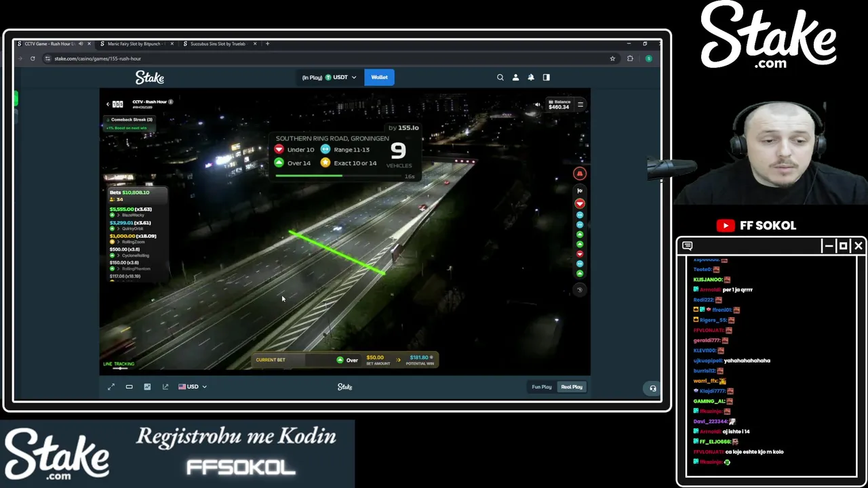The image size is (868, 488).
Task: Click the flag history icon
Action: tap(580, 191)
